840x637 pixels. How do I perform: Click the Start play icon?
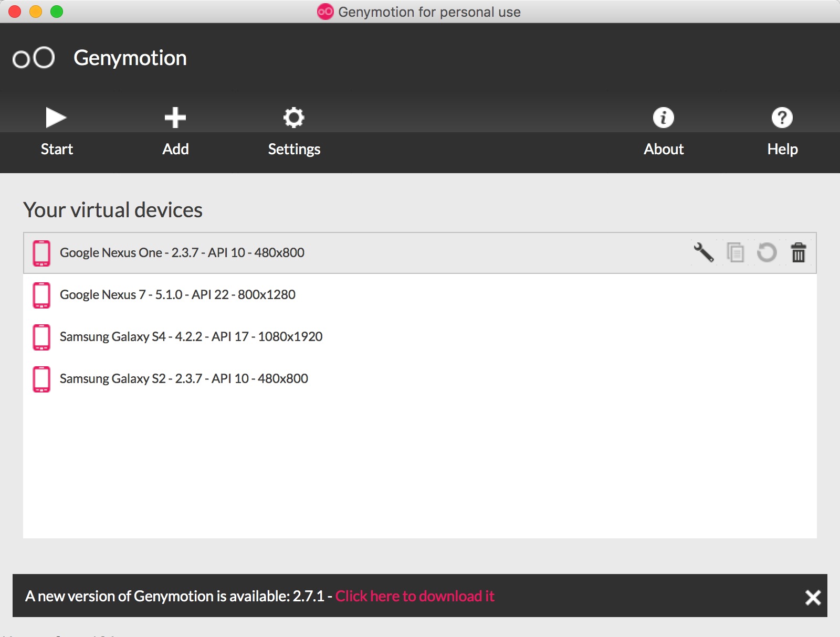[x=56, y=118]
